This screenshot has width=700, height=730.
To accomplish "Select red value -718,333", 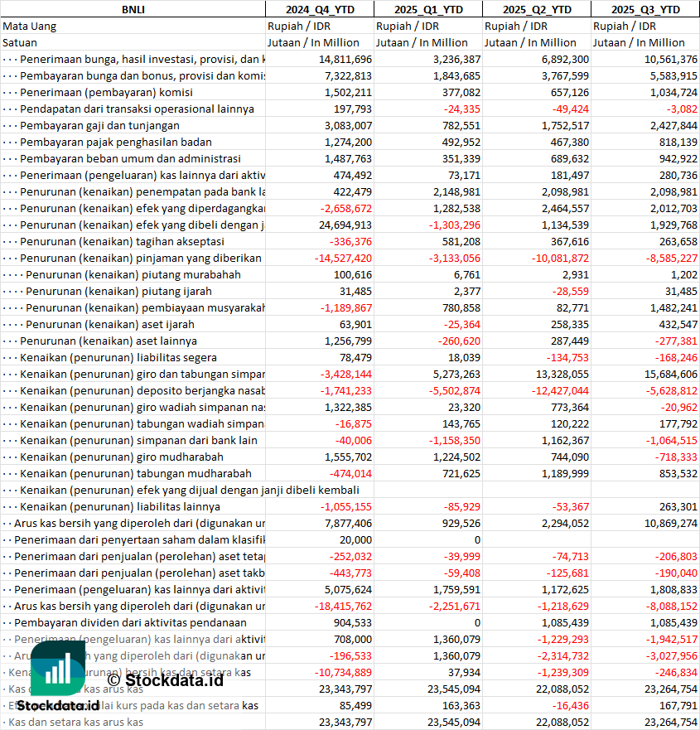I will [676, 457].
